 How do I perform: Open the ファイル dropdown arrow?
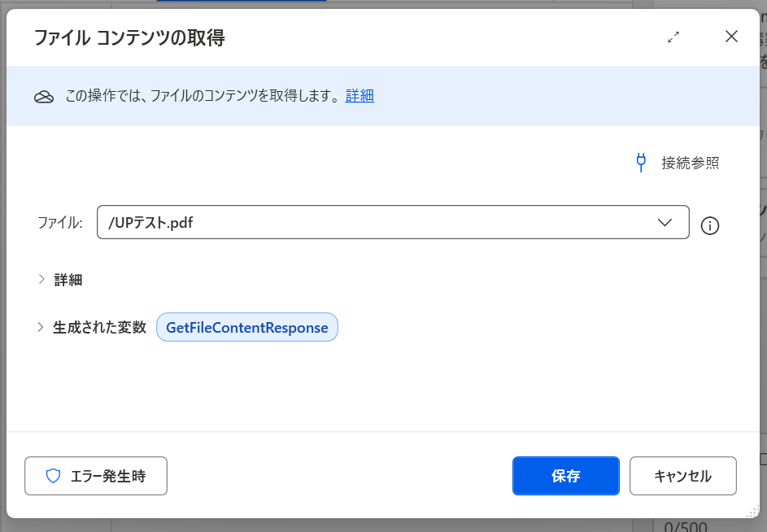(665, 223)
